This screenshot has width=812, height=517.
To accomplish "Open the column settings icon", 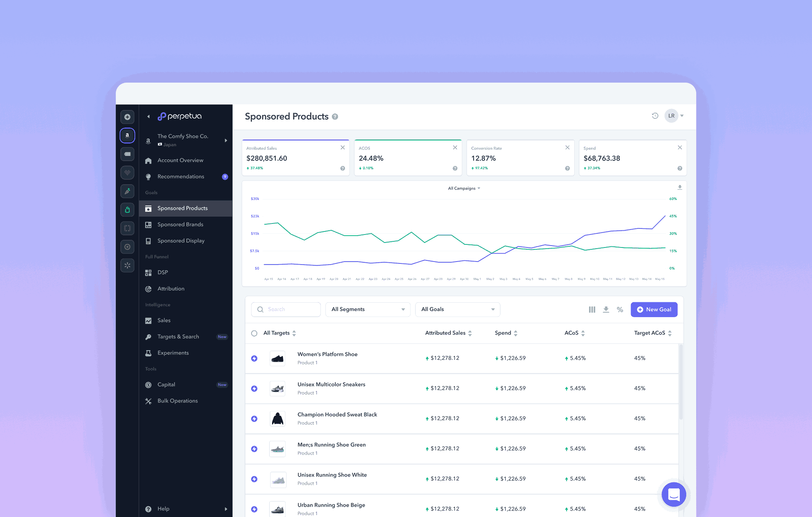I will (592, 310).
